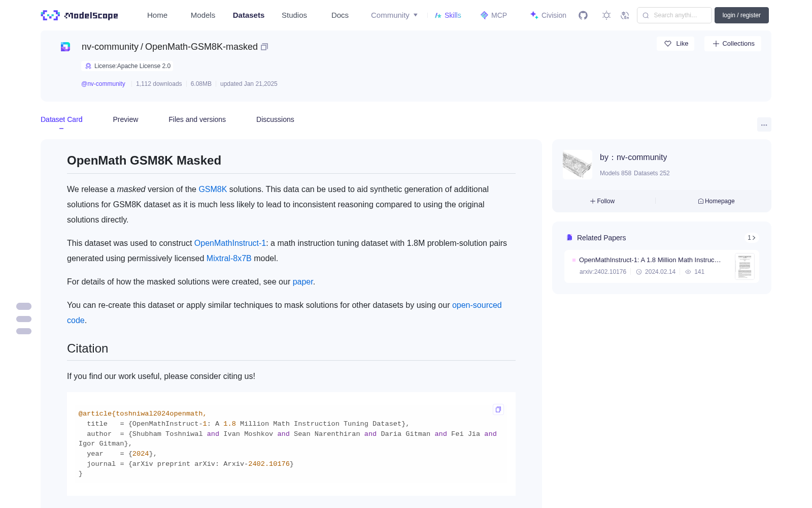
Task: Toggle the light/dark theme sun icon
Action: [x=606, y=15]
